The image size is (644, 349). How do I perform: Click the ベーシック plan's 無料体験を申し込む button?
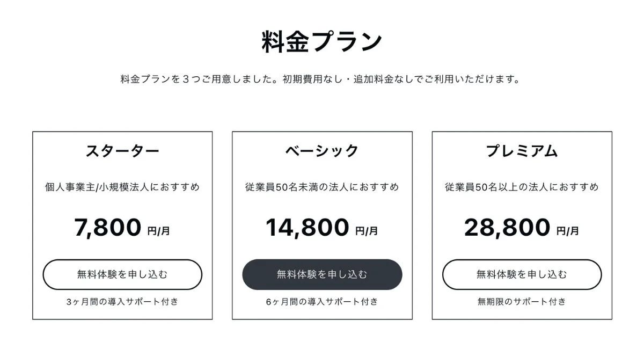(x=322, y=274)
